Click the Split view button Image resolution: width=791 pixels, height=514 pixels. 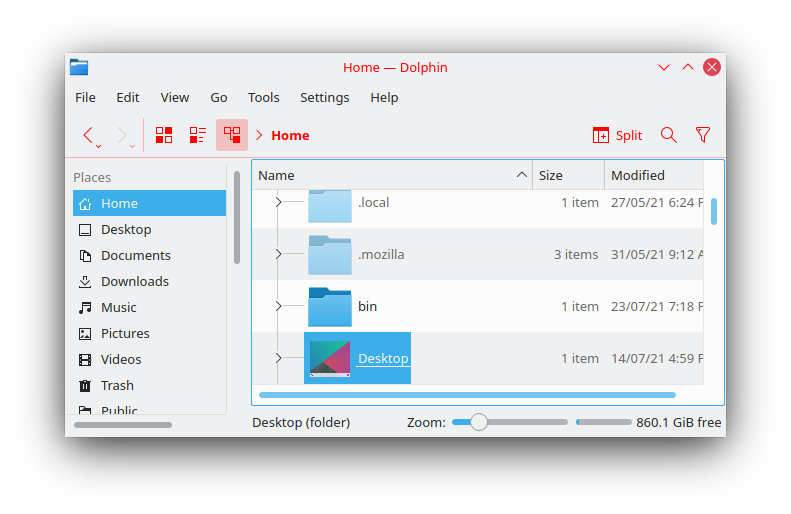click(617, 135)
